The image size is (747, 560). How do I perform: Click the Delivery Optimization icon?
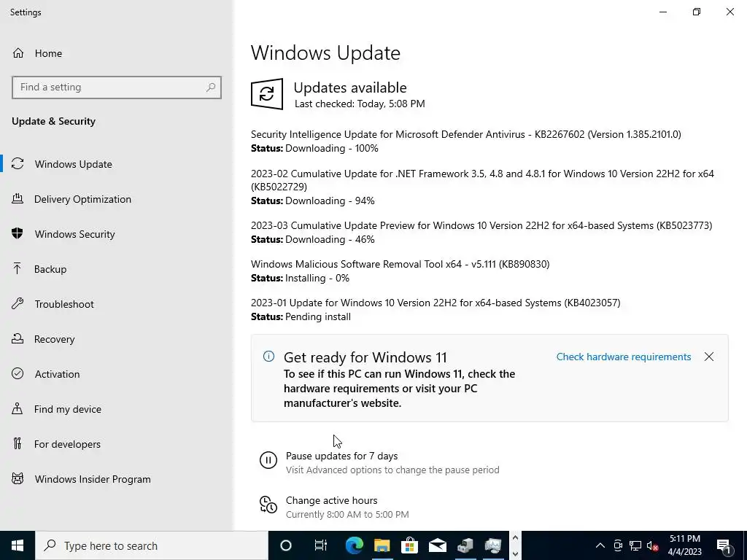click(18, 198)
